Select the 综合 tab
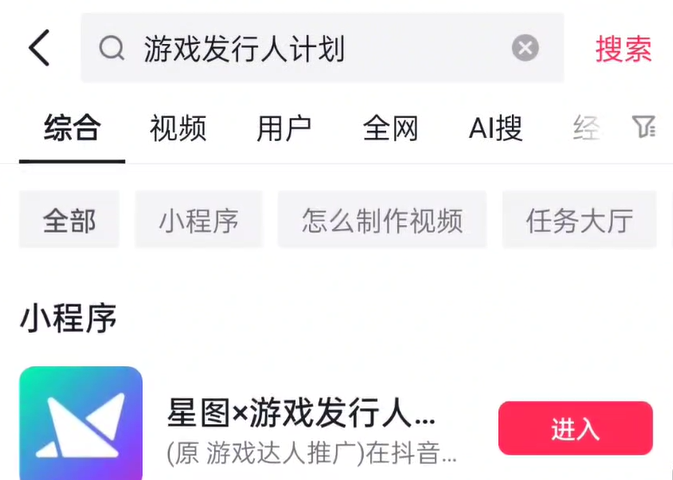Image resolution: width=673 pixels, height=480 pixels. click(72, 128)
